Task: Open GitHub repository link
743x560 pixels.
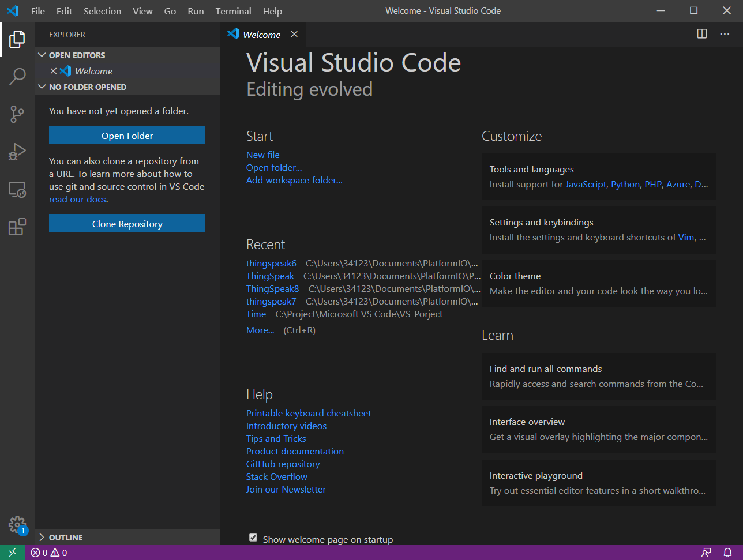Action: (283, 464)
